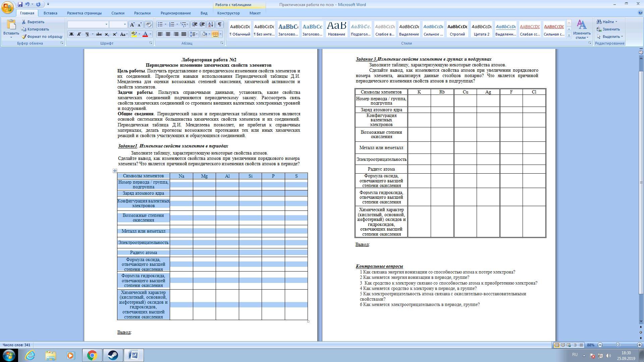Screen dimensions: 644x362
Task: Open Steam from the Windows taskbar
Action: tap(113, 355)
